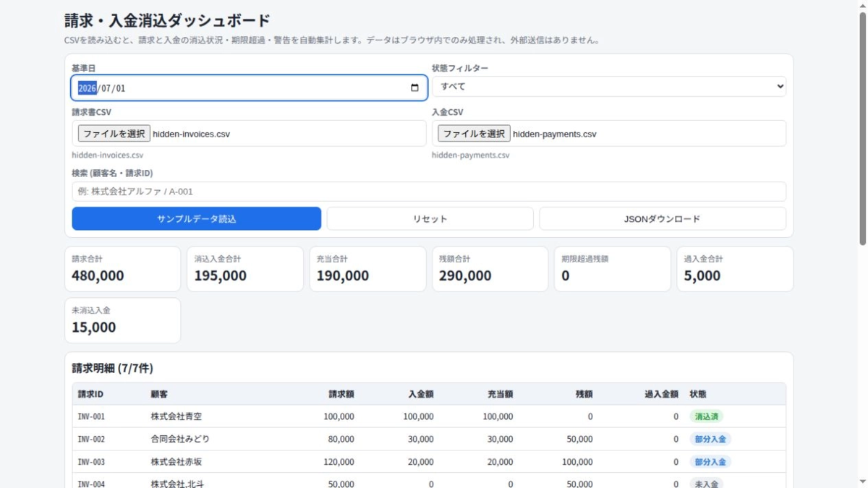Screen dimensions: 868x488
Task: Click the 充当額 column header
Action: click(500, 394)
